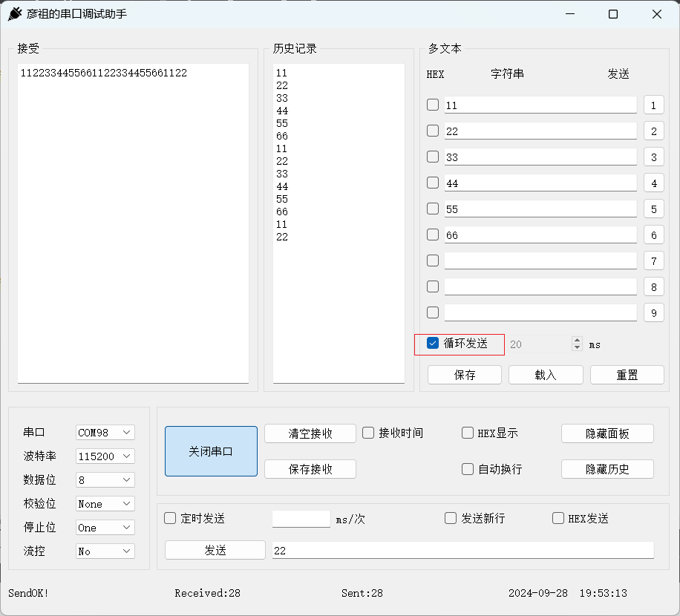Image resolution: width=680 pixels, height=616 pixels.
Task: Enable HEX checkbox for string row 55
Action: coord(433,209)
